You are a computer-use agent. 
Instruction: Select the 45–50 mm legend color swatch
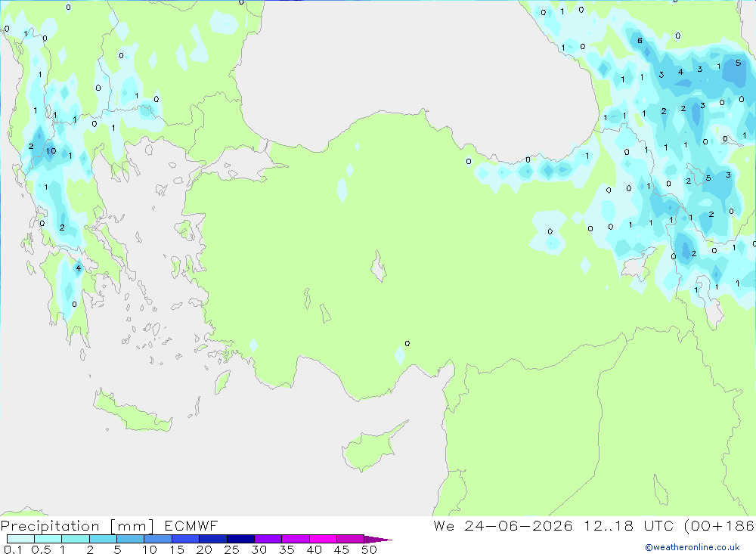point(351,539)
